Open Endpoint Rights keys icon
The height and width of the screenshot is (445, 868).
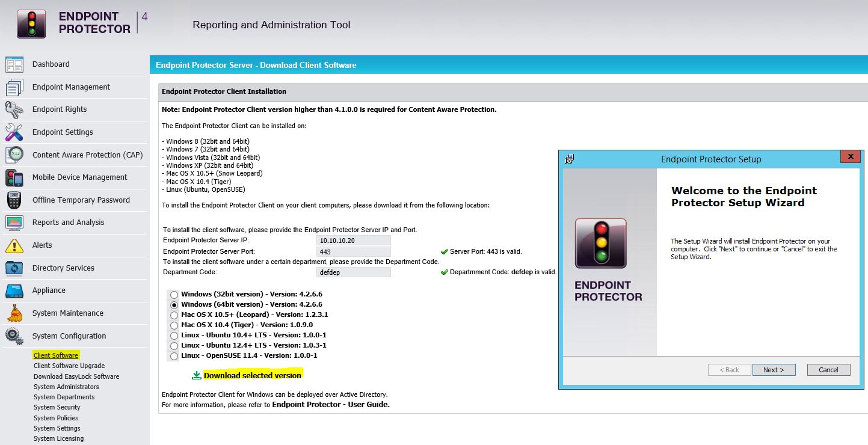click(14, 109)
